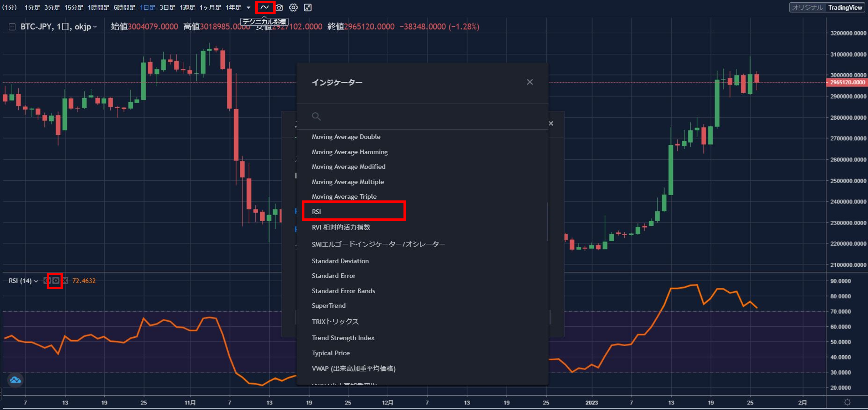Click the time axis settings gear icon

tap(847, 402)
